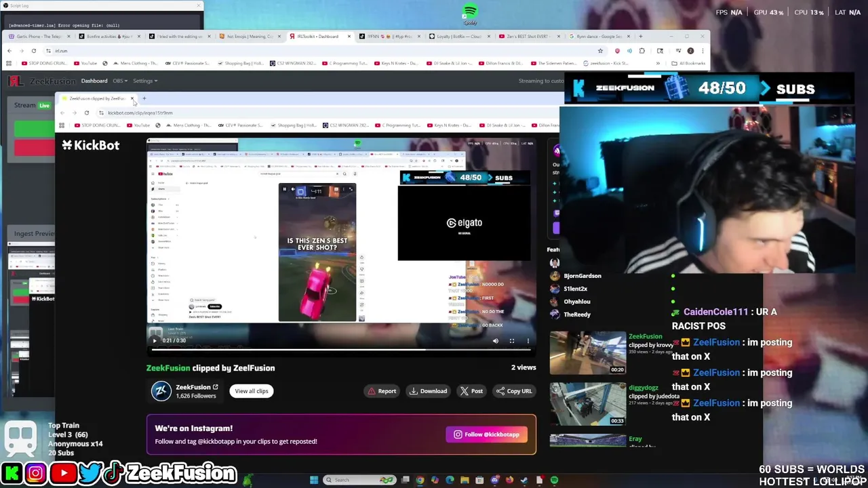
Task: Click View all clips
Action: pos(252,391)
